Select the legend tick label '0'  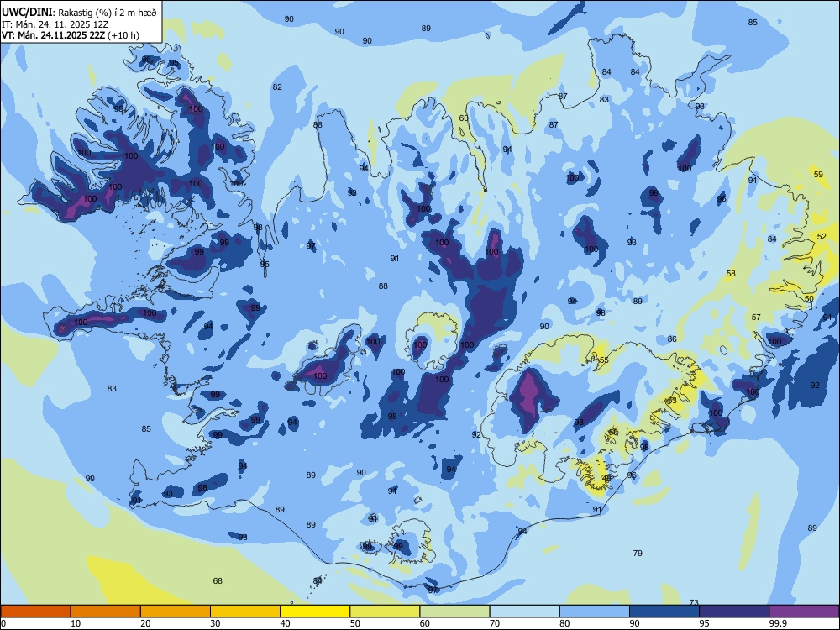tap(3, 623)
